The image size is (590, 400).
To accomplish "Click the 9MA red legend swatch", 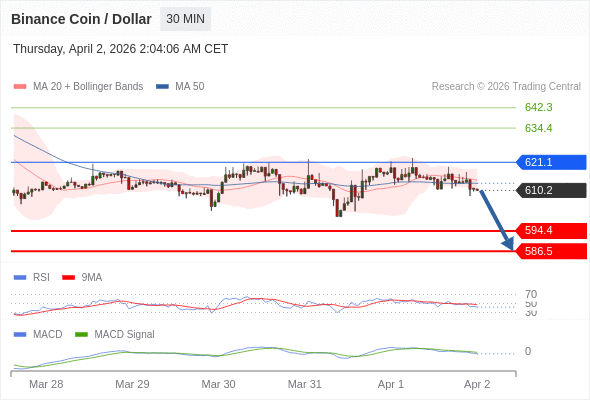I will 68,278.
